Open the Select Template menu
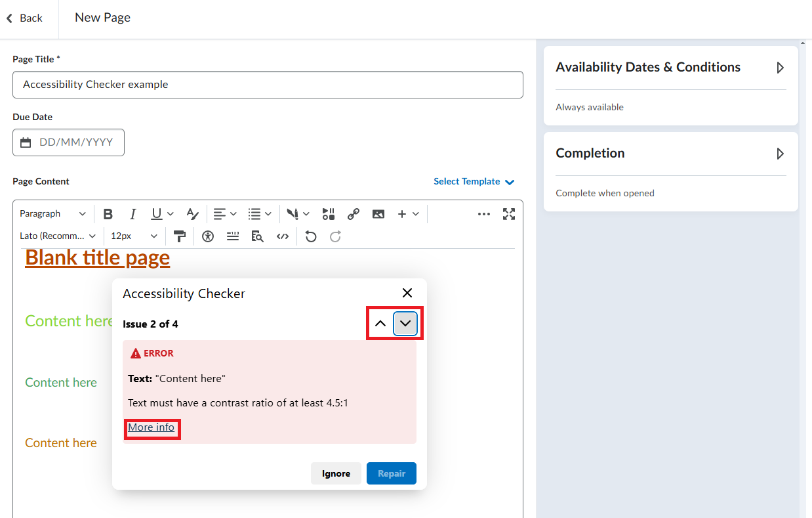This screenshot has width=812, height=518. coord(474,182)
